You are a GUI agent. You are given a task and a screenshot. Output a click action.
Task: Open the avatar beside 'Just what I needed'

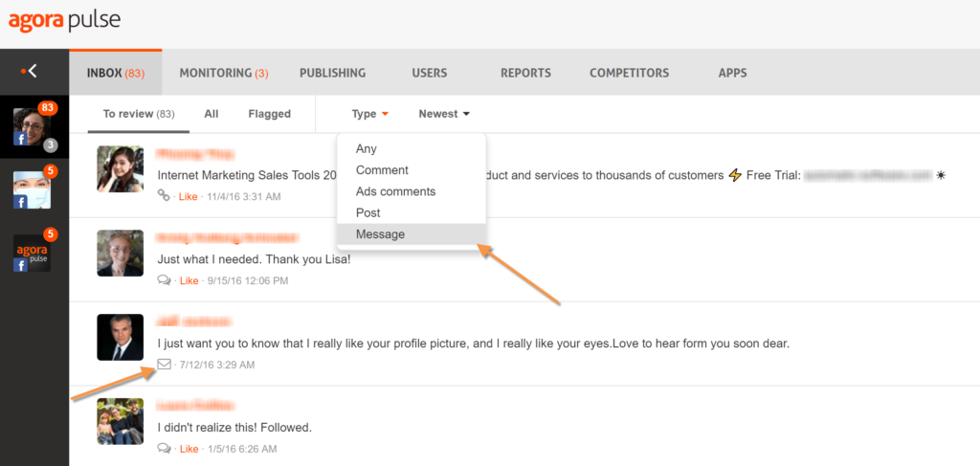[x=121, y=253]
